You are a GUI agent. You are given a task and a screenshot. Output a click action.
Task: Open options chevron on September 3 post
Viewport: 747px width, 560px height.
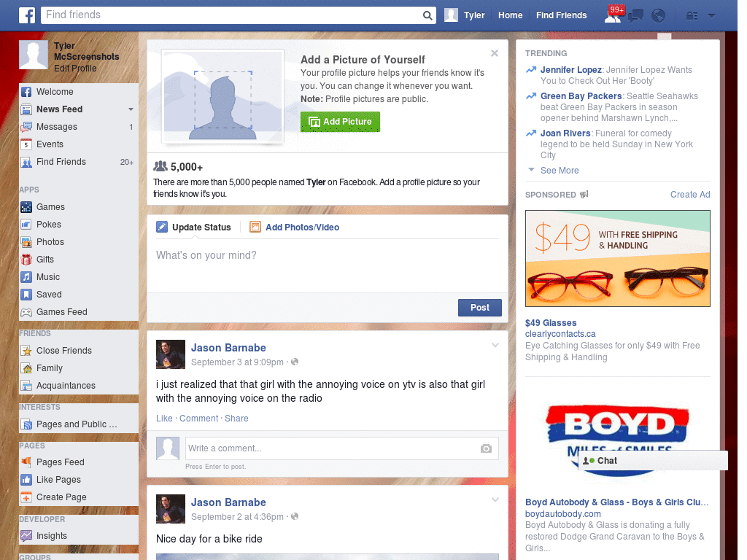click(x=495, y=345)
